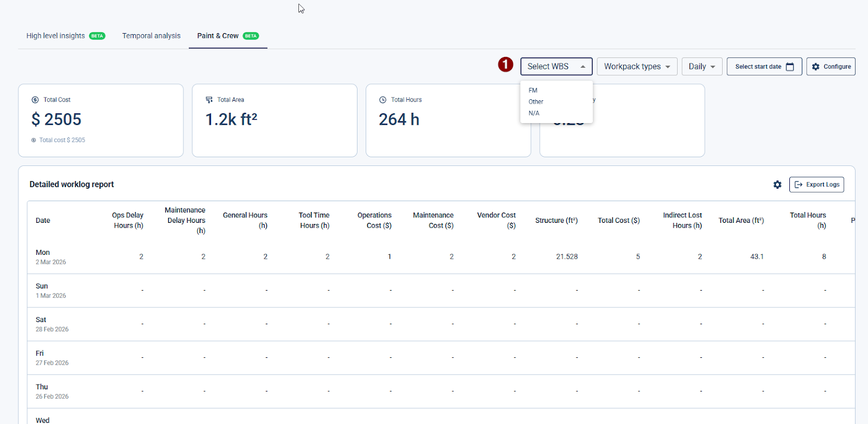The height and width of the screenshot is (424, 868).
Task: Click the Total Hours clock icon
Action: [382, 100]
